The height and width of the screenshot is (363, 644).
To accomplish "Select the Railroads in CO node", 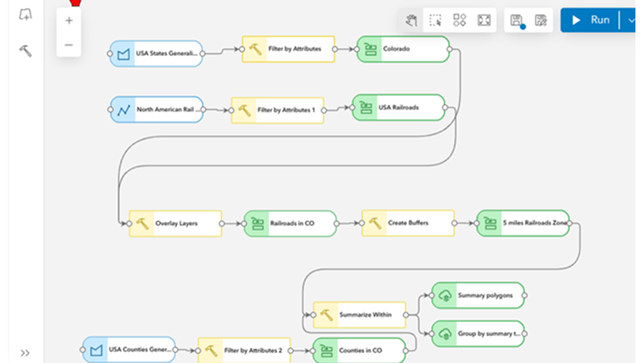I will (290, 223).
